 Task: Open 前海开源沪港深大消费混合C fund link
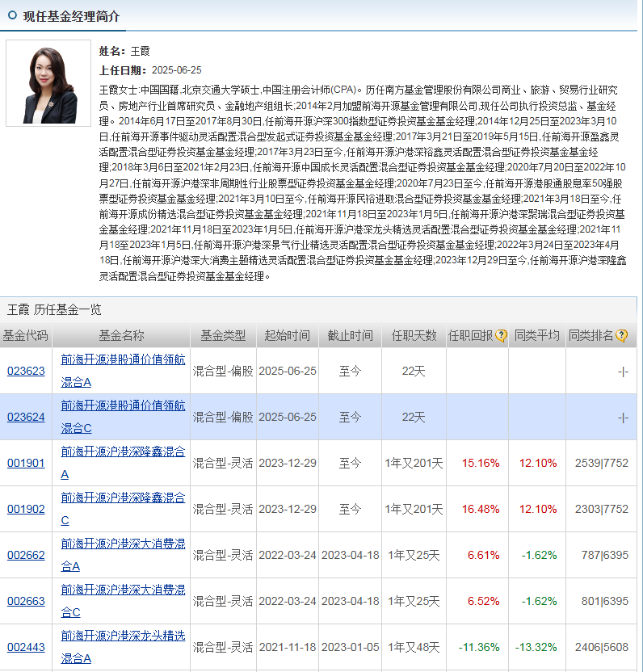point(123,601)
